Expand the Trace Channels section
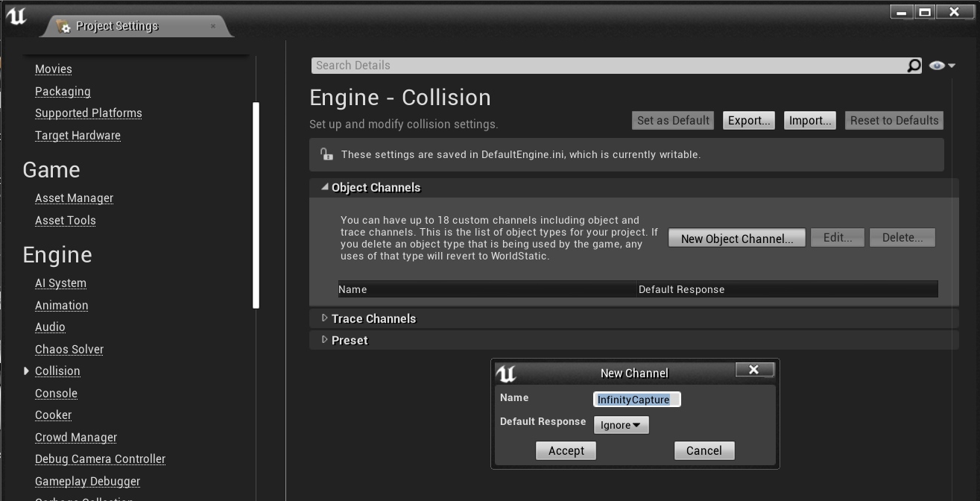 pos(324,318)
